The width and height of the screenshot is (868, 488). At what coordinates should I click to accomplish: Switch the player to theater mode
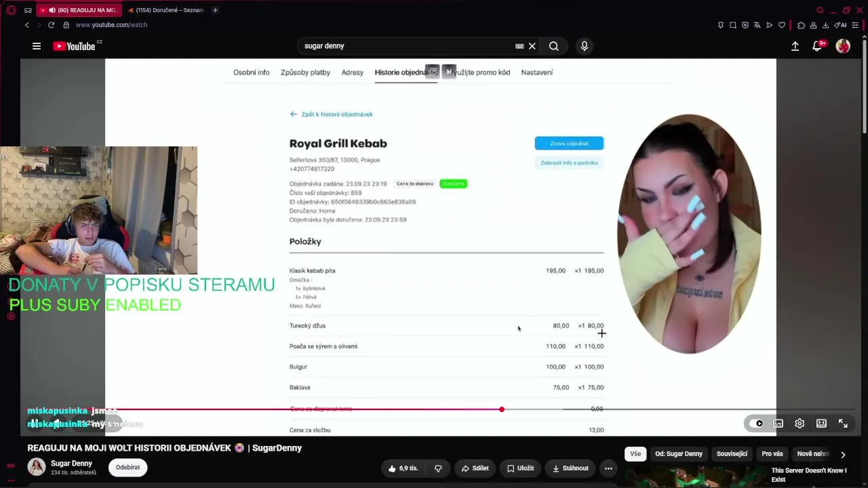(x=821, y=424)
